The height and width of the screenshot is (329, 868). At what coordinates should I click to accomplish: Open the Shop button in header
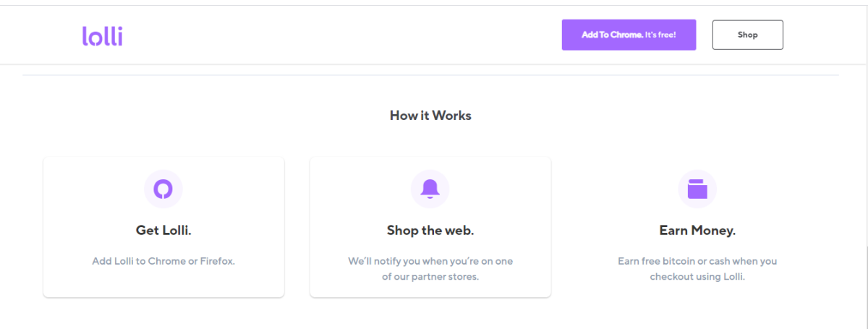(x=747, y=35)
